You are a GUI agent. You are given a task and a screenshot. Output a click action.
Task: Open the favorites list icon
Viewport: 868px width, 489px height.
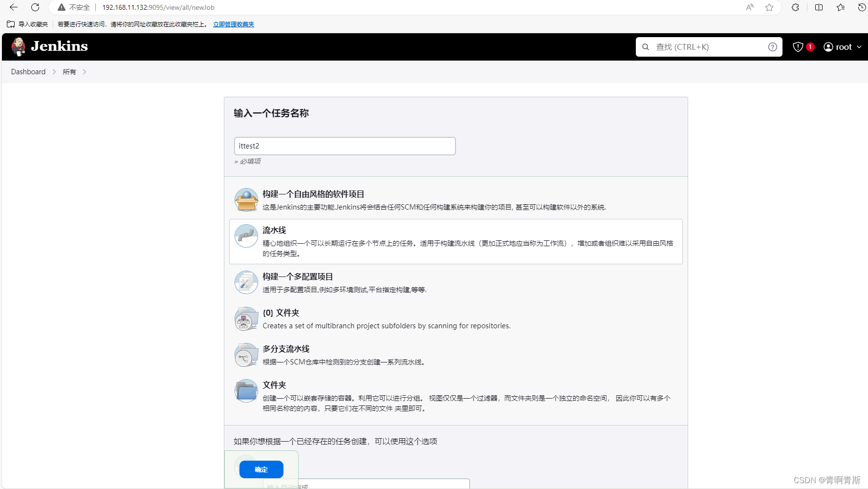pyautogui.click(x=841, y=7)
